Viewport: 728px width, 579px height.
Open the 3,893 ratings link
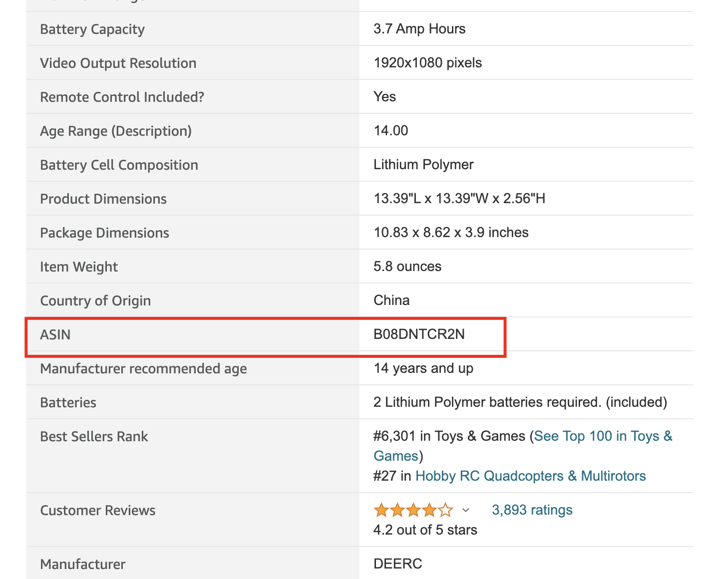click(x=532, y=510)
